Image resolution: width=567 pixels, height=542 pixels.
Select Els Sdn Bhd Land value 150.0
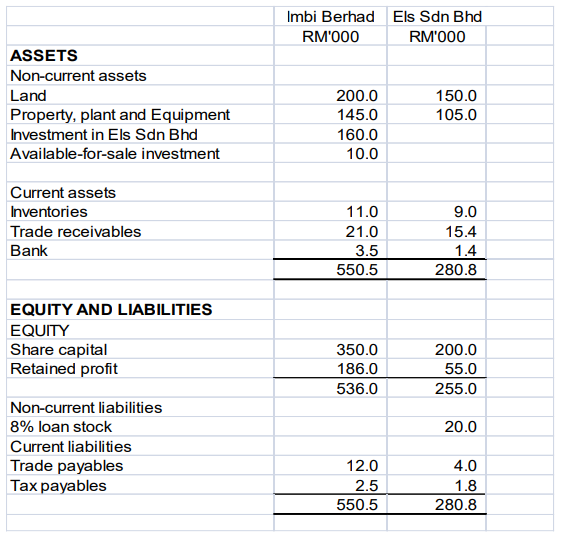click(436, 95)
